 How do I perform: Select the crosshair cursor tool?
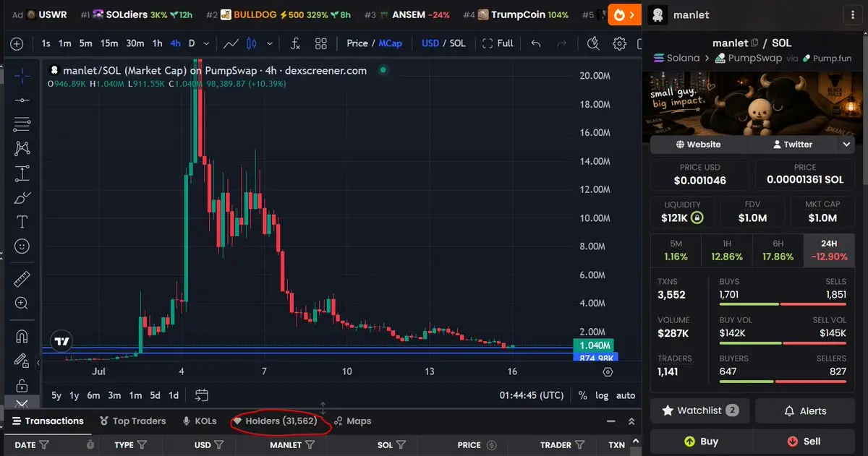click(x=22, y=75)
